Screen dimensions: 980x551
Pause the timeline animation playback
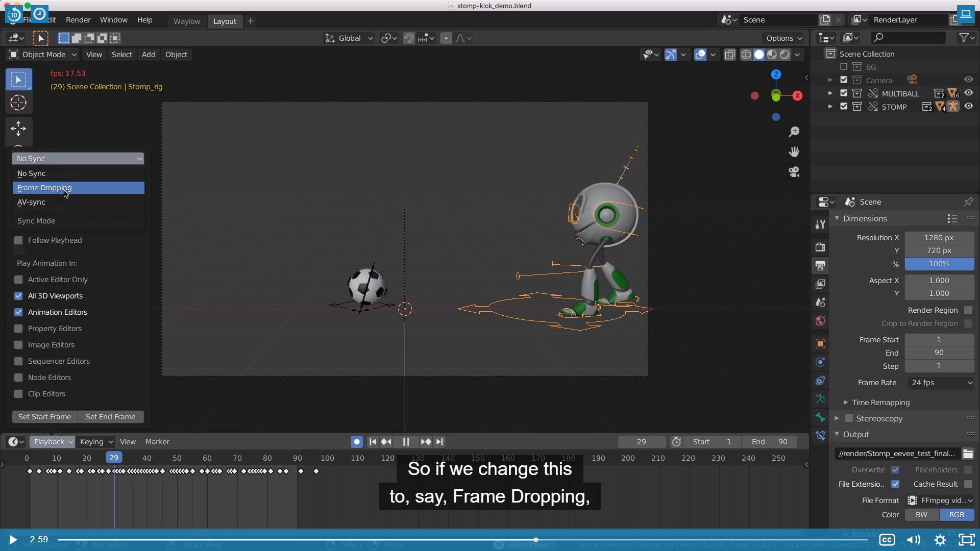[x=406, y=442]
